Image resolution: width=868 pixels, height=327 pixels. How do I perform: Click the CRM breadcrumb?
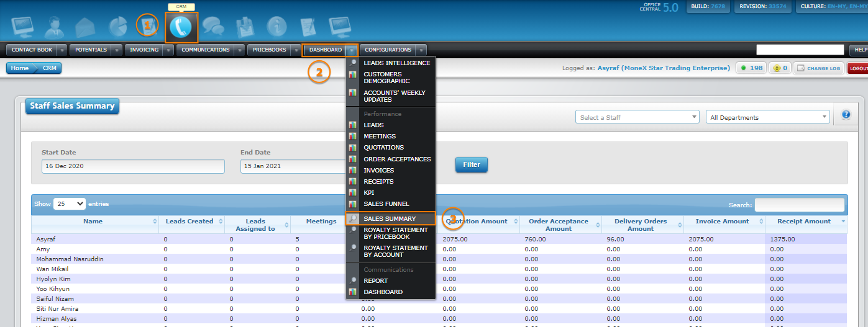point(50,68)
